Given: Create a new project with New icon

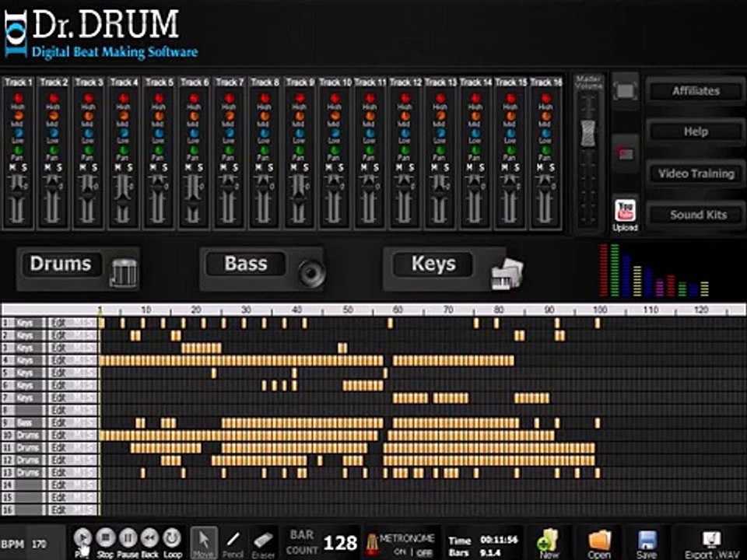Looking at the screenshot, I should coord(549,543).
